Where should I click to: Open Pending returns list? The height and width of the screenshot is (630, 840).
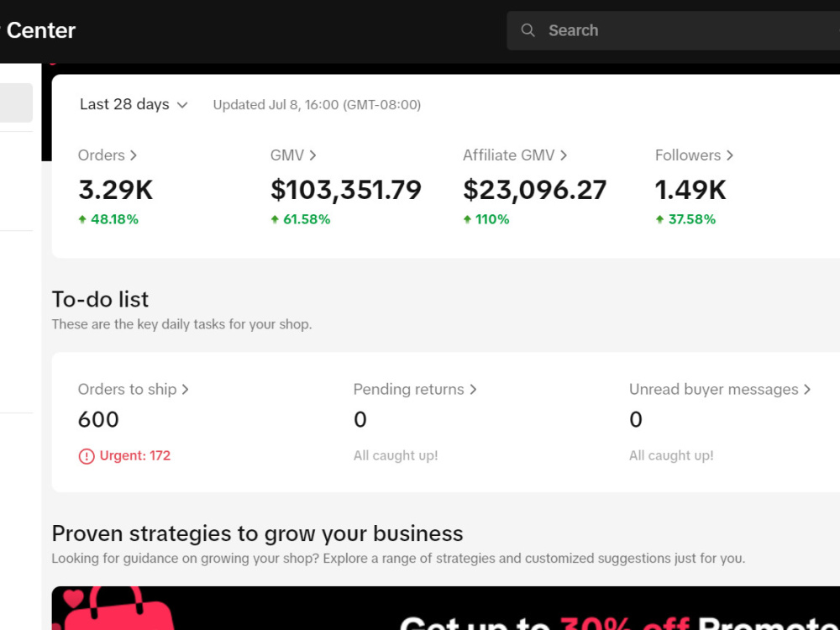415,390
